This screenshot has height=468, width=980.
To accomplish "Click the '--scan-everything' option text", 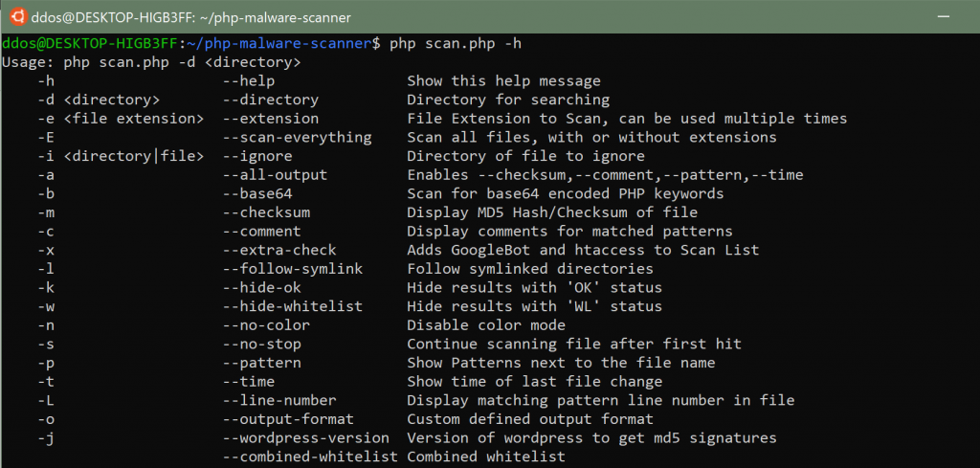I will (298, 138).
